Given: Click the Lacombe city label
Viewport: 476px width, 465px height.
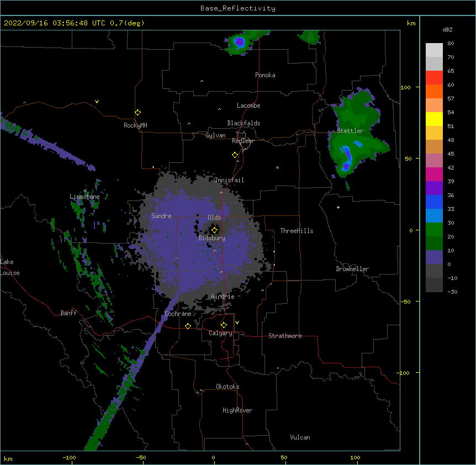Looking at the screenshot, I should coord(248,105).
